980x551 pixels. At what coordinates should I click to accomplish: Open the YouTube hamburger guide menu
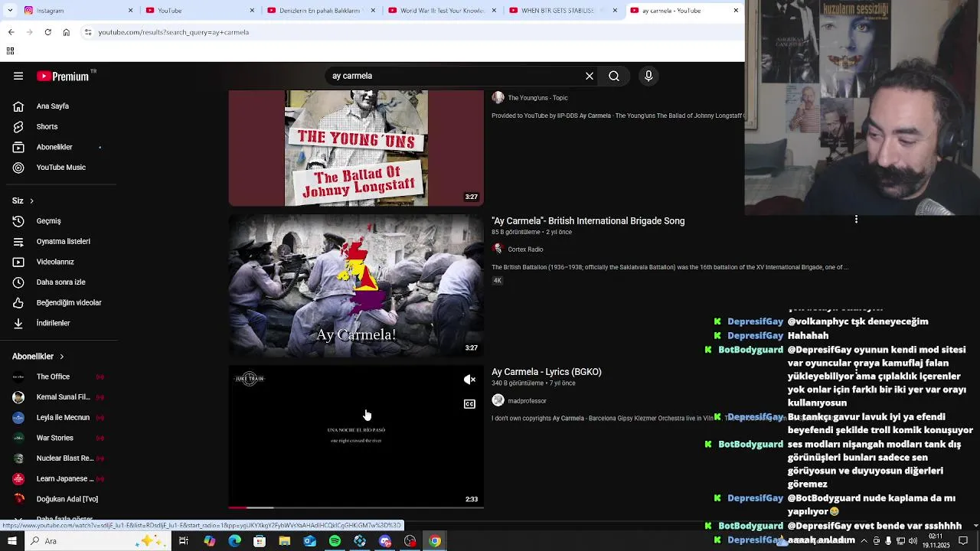pos(18,76)
